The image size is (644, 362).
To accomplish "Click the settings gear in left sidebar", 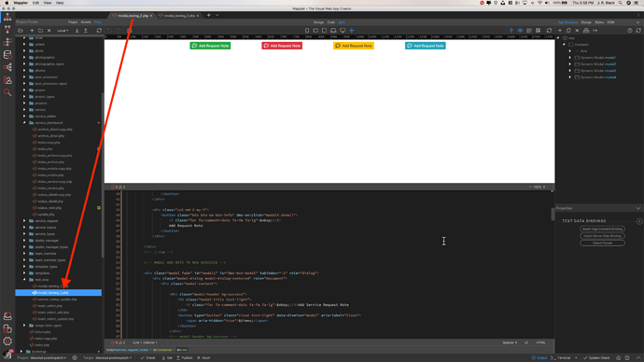I will pyautogui.click(x=7, y=341).
